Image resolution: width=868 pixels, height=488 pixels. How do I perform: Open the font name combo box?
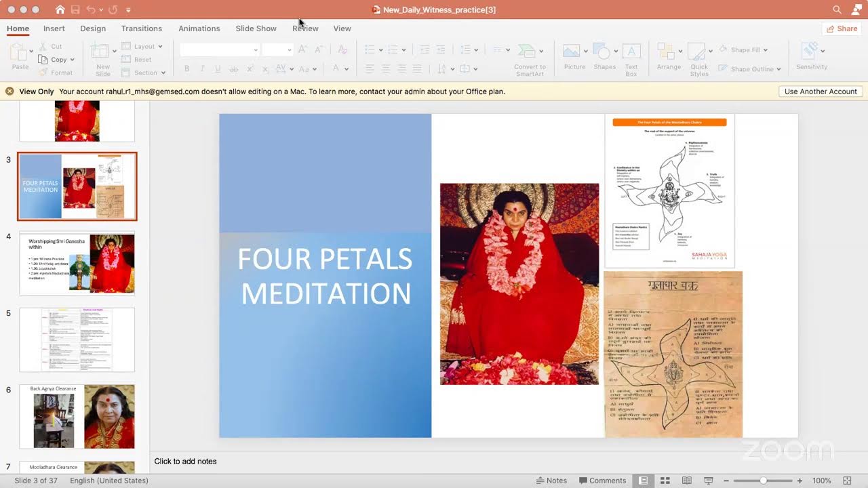pos(219,49)
